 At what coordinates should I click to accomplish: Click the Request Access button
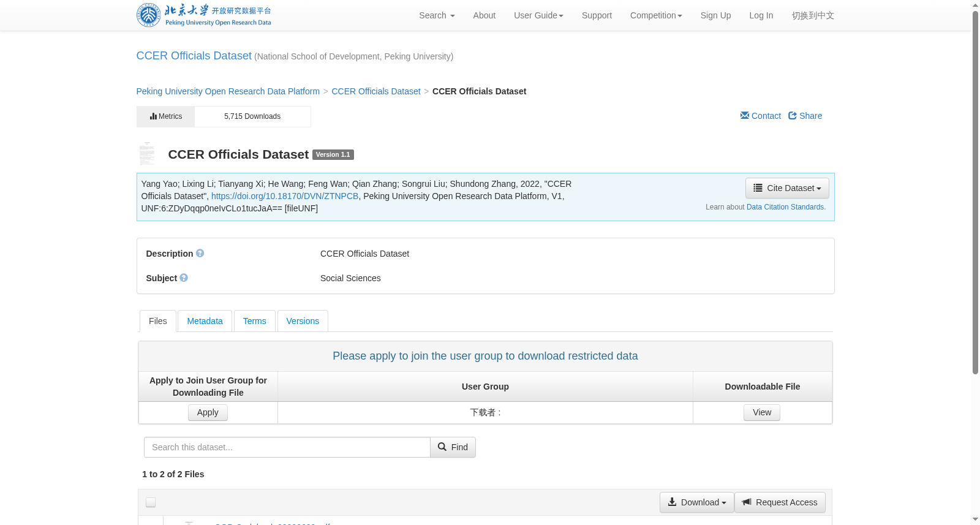[x=780, y=502]
